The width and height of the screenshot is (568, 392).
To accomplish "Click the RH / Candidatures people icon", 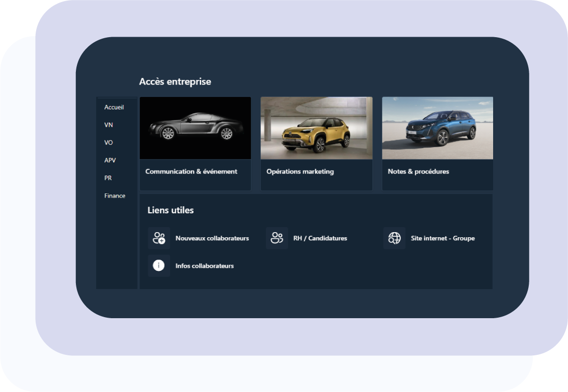I will (x=277, y=238).
